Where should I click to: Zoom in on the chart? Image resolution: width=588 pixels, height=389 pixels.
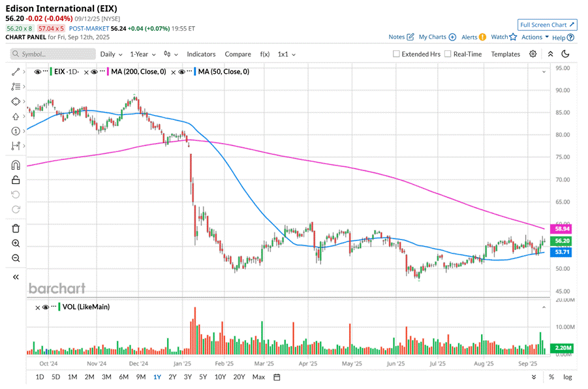point(16,243)
